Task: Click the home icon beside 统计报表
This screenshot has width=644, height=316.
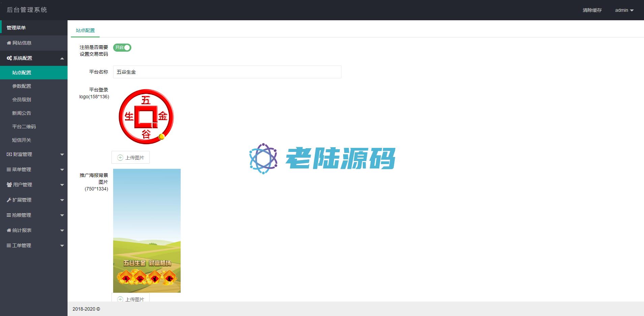Action: coord(9,230)
